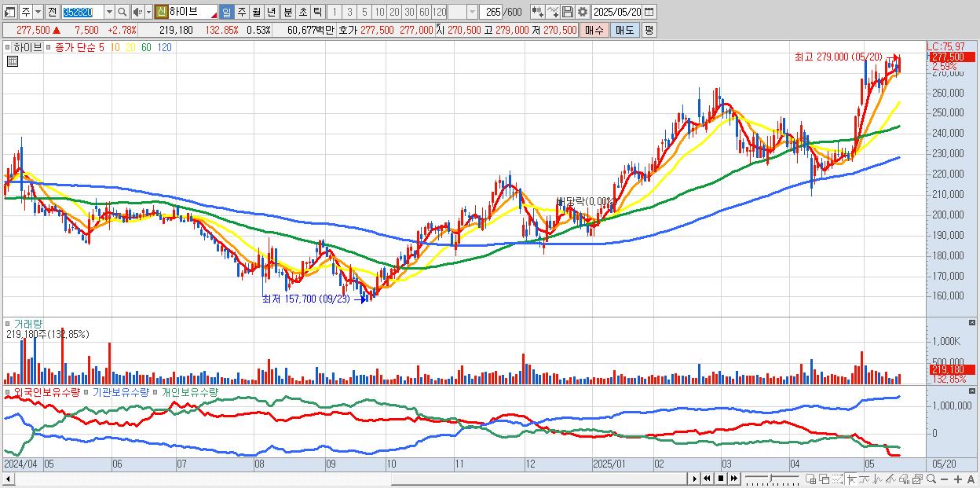Click the green 신 badge icon
The height and width of the screenshot is (488, 980).
(x=160, y=12)
